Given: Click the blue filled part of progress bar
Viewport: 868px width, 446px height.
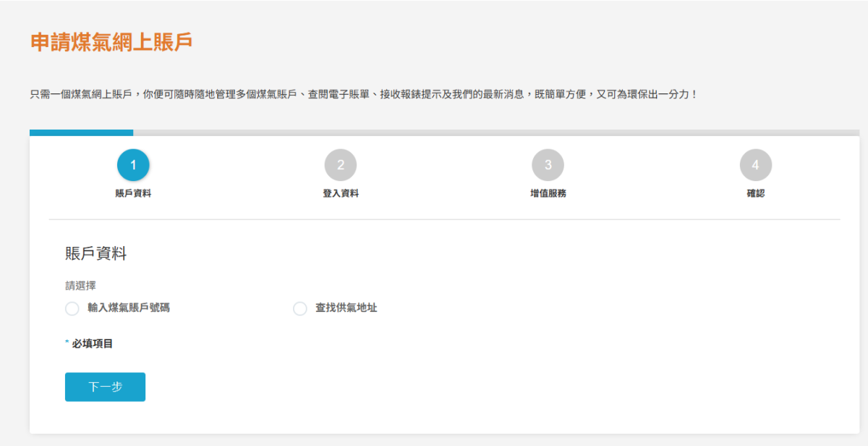Looking at the screenshot, I should coord(81,132).
